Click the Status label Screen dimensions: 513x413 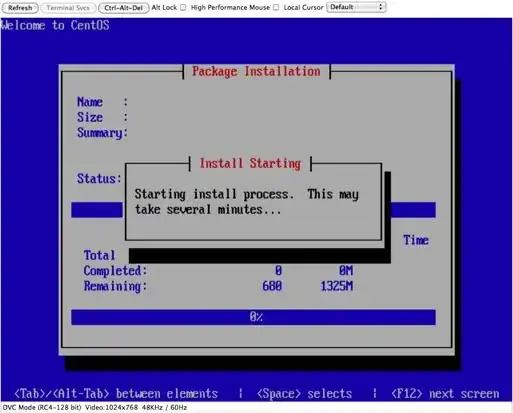coord(99,179)
